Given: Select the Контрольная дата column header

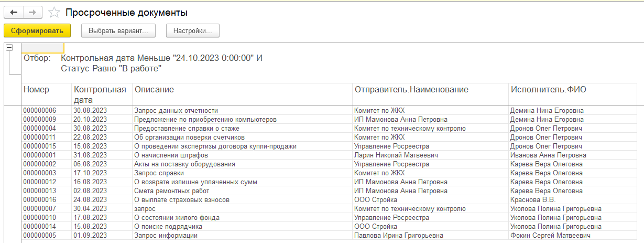Looking at the screenshot, I should [101, 94].
